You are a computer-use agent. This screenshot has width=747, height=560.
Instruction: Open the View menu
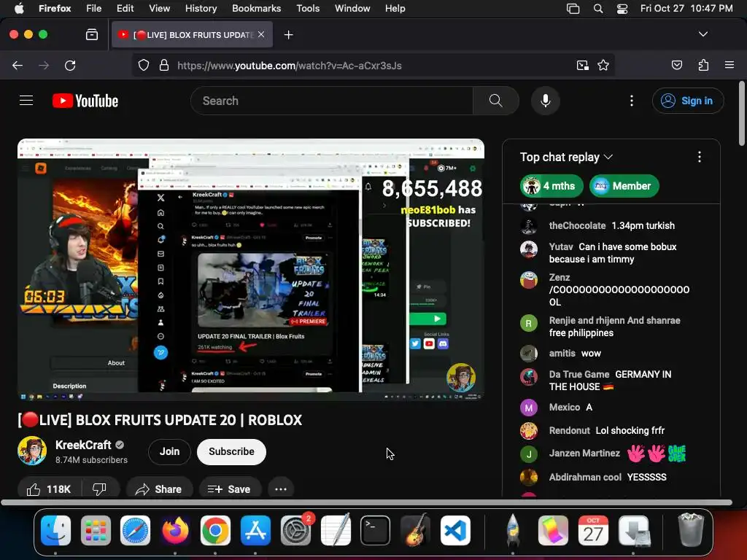[159, 9]
